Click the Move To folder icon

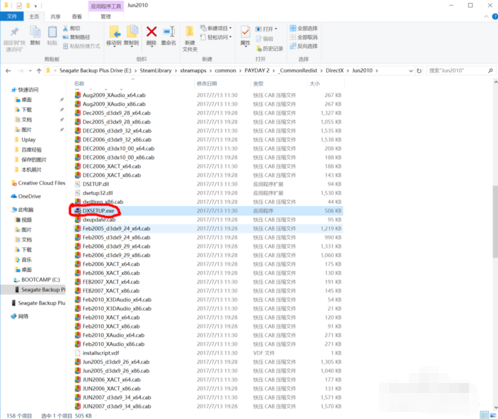click(x=114, y=32)
